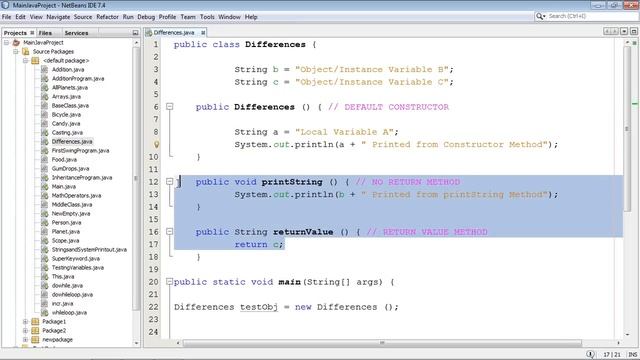Open the Refactor menu
This screenshot has height=360, width=640.
pyautogui.click(x=107, y=17)
